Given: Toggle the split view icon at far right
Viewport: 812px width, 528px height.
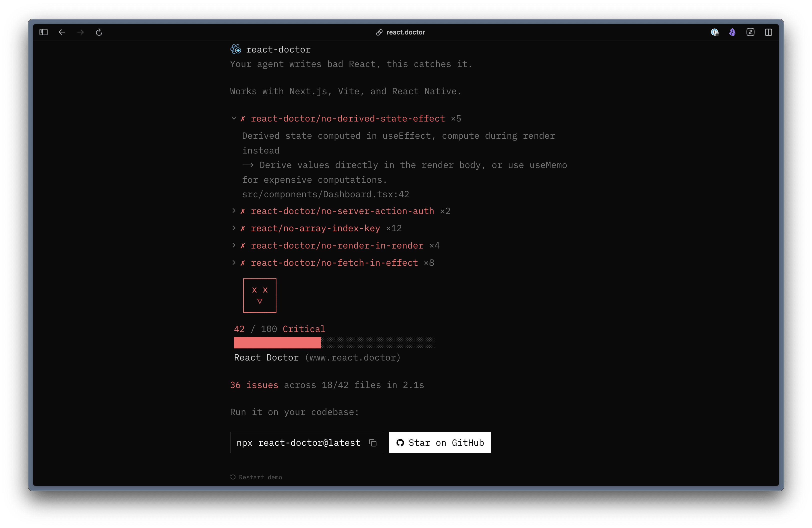Looking at the screenshot, I should pos(768,32).
